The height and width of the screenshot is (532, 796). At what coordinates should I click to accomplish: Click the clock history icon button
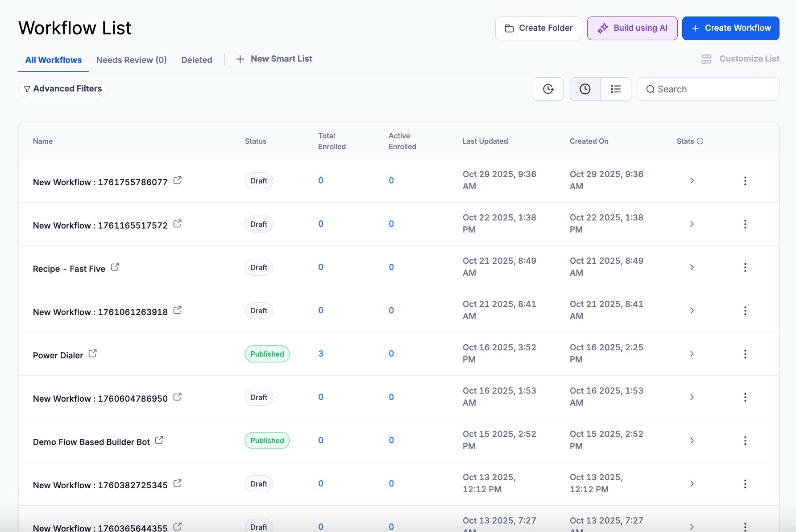(x=548, y=89)
